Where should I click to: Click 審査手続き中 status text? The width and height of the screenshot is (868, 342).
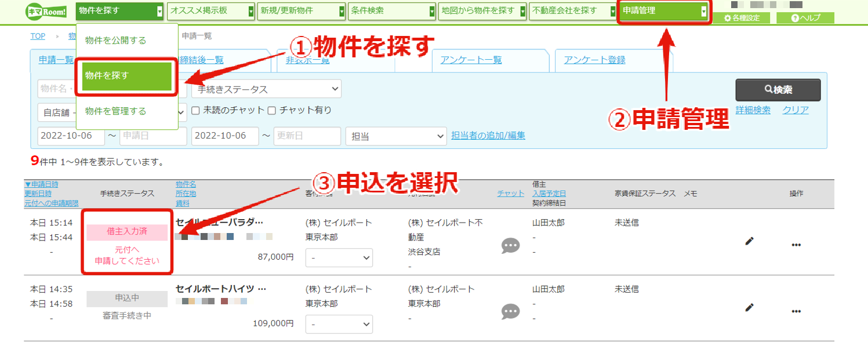pyautogui.click(x=126, y=316)
